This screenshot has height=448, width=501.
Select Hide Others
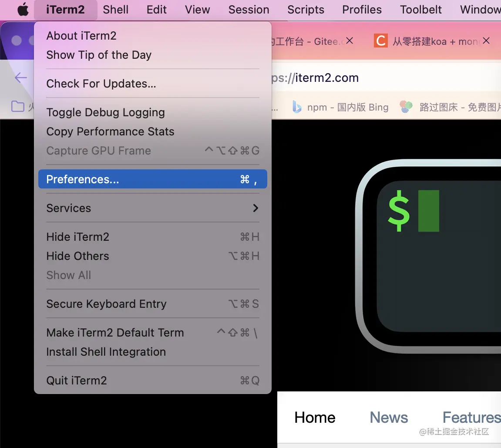coord(153,256)
